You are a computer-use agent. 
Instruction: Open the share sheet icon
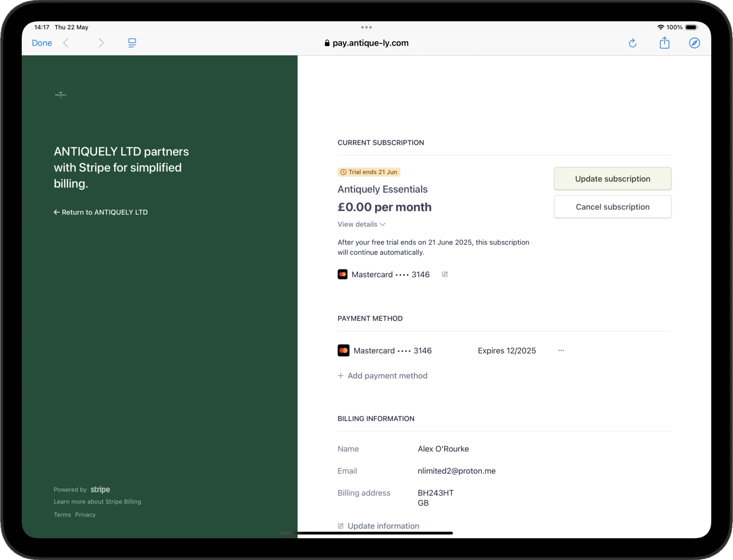(x=664, y=43)
